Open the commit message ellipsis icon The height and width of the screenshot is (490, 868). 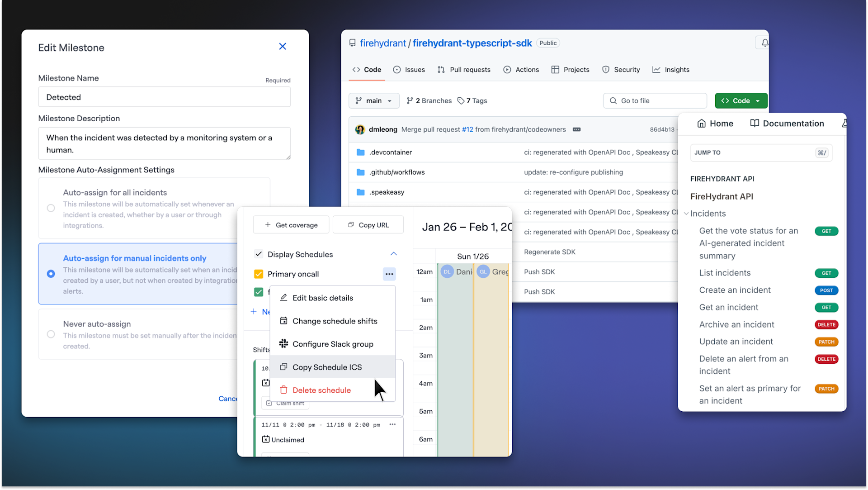pos(576,129)
